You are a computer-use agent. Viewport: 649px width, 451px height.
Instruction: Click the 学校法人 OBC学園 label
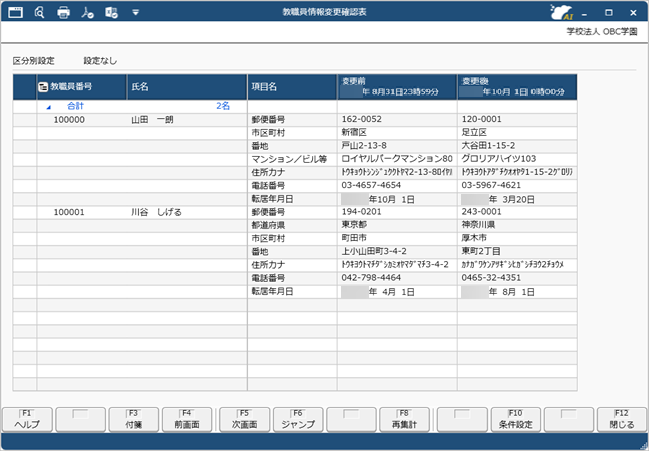point(602,32)
